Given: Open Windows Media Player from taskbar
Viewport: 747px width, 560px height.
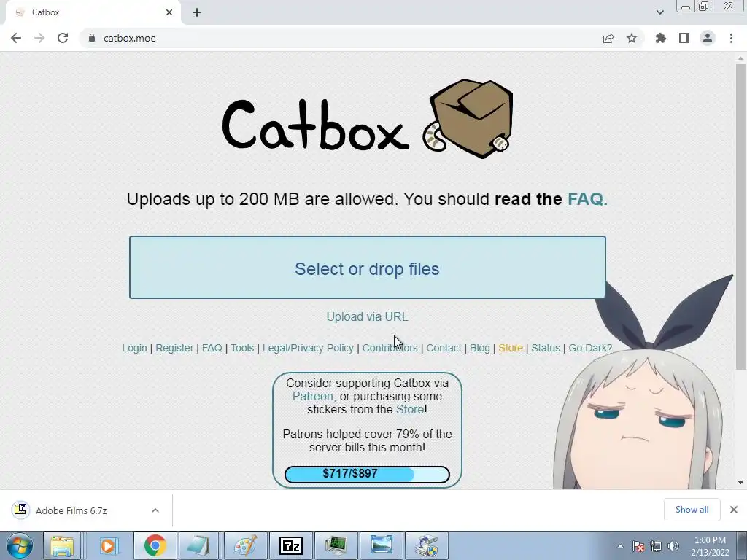Looking at the screenshot, I should 108,545.
